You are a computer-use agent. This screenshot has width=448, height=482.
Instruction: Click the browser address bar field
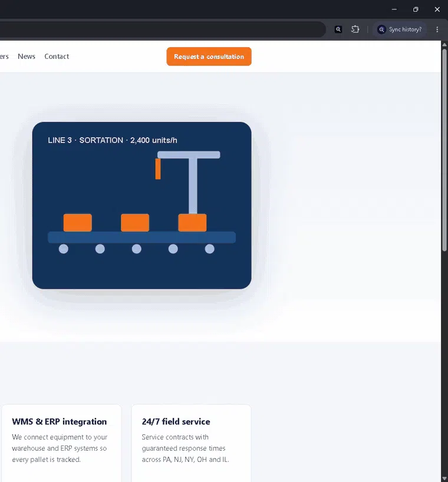[162, 29]
